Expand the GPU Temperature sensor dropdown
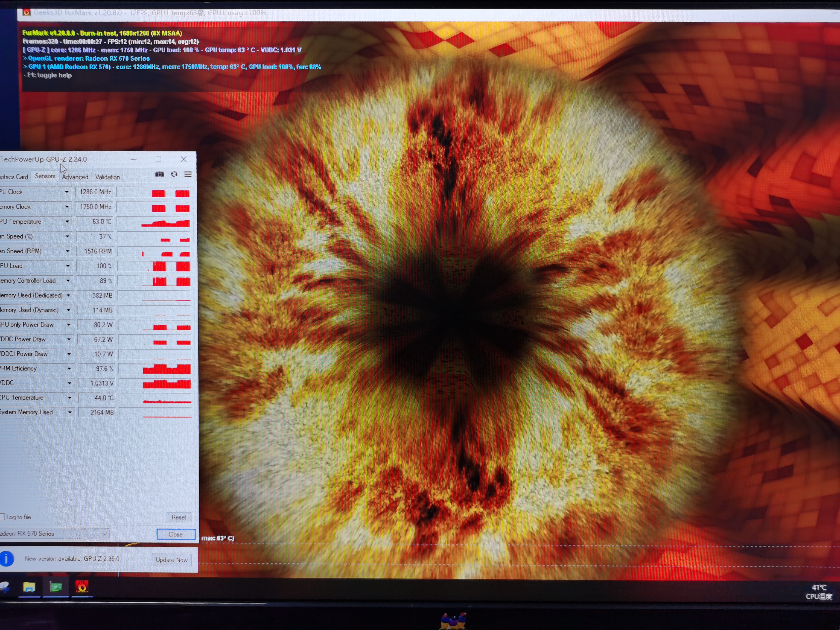 coord(67,221)
